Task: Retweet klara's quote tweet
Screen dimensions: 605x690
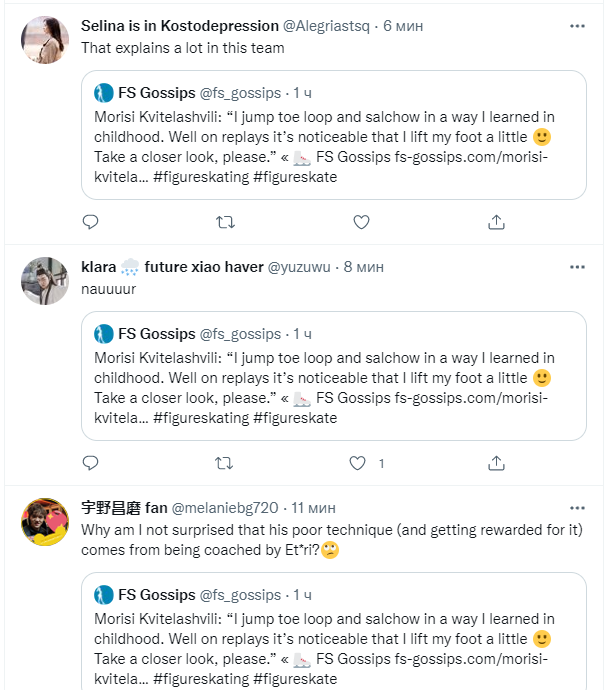Action: (x=225, y=463)
